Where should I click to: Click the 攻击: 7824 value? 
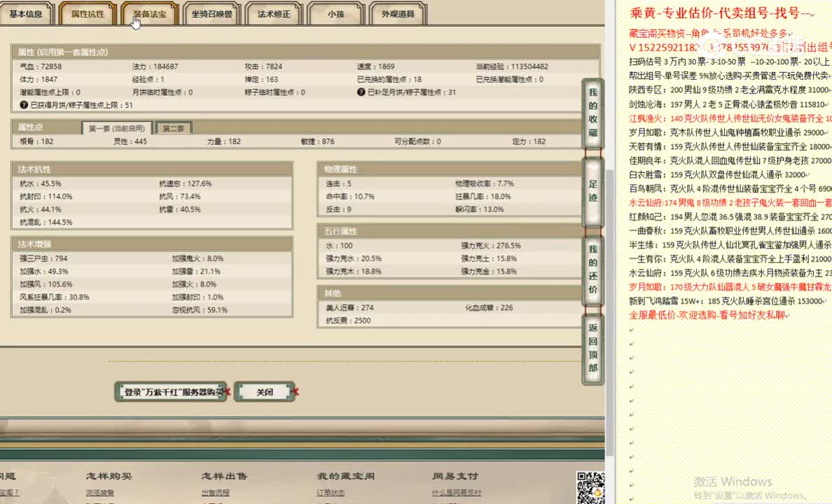pos(263,66)
